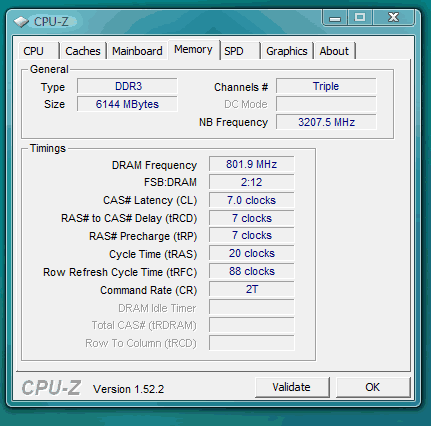Image resolution: width=431 pixels, height=426 pixels.
Task: Click the Timings group heading
Action: (48, 148)
